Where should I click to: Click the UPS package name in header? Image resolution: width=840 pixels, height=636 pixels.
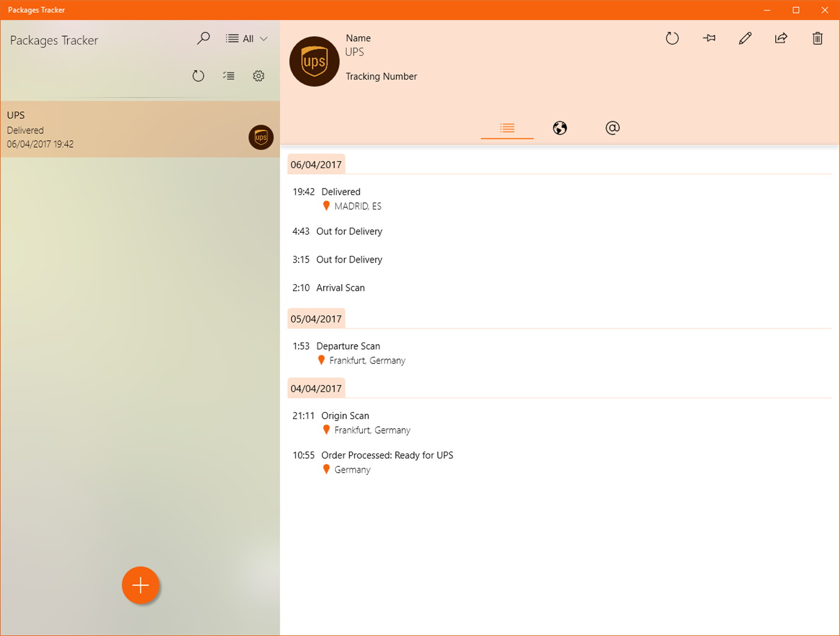coord(355,52)
